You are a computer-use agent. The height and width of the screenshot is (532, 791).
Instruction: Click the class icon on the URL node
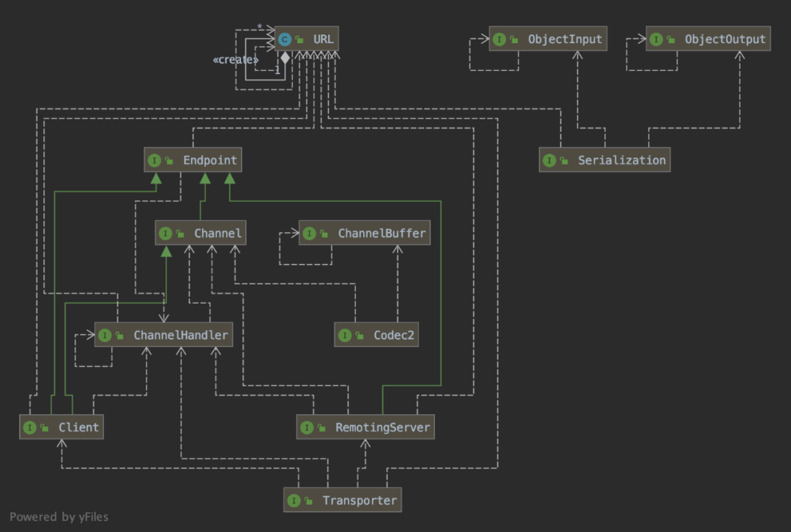(x=284, y=40)
